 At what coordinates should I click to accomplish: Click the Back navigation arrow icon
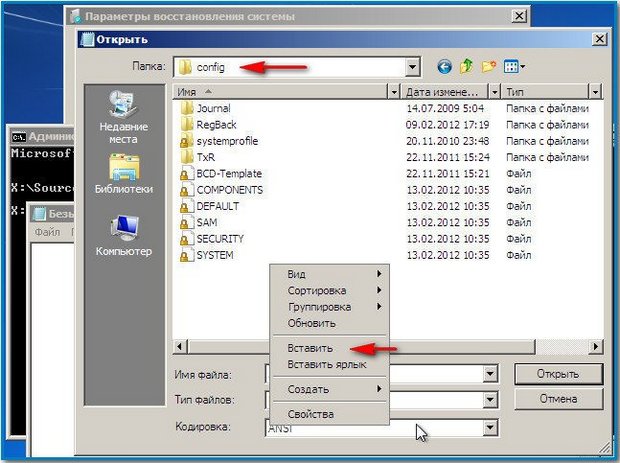point(445,67)
